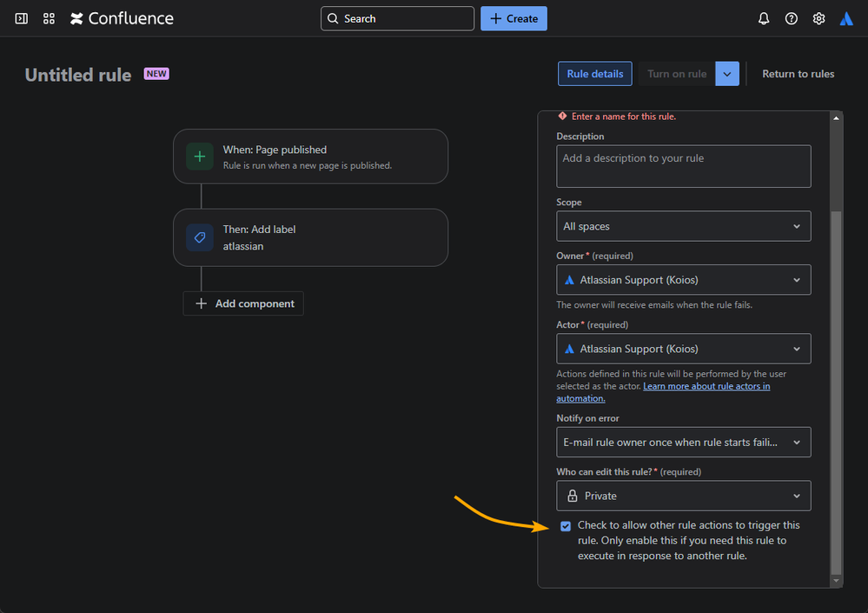The image size is (868, 613).
Task: Click the rule details panel scrollbar thumb
Action: 836,393
